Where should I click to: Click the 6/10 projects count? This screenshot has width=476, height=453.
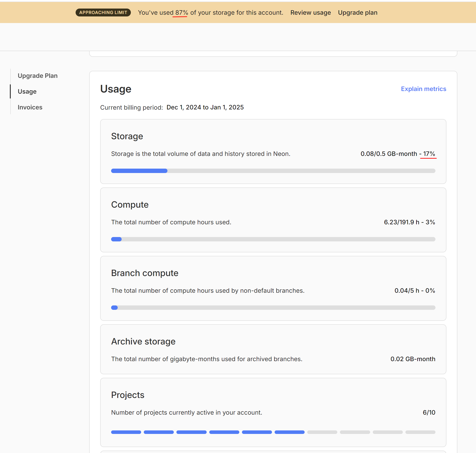pyautogui.click(x=429, y=413)
